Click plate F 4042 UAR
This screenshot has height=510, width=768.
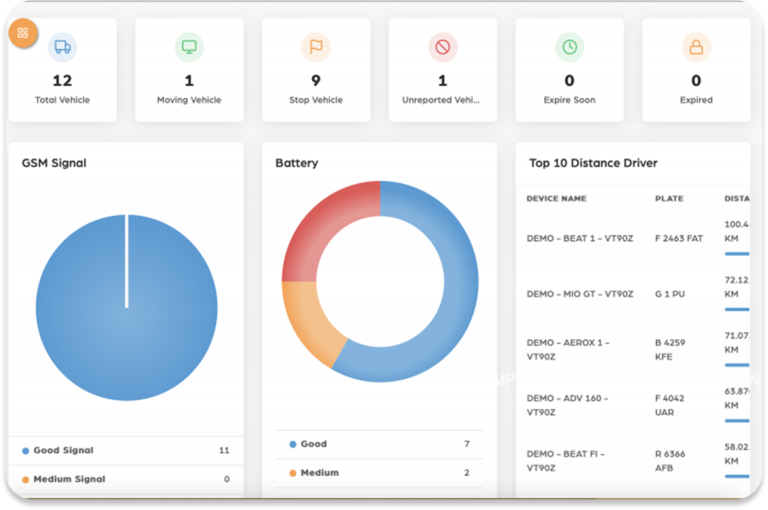point(670,405)
